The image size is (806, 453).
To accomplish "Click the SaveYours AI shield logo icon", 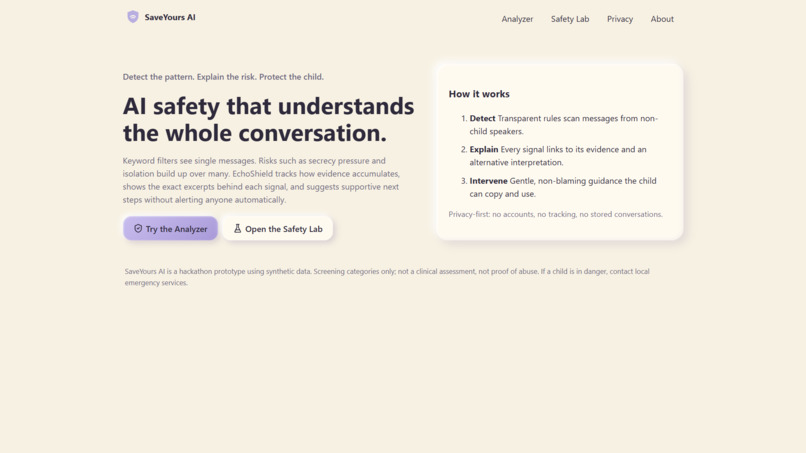I will click(133, 17).
